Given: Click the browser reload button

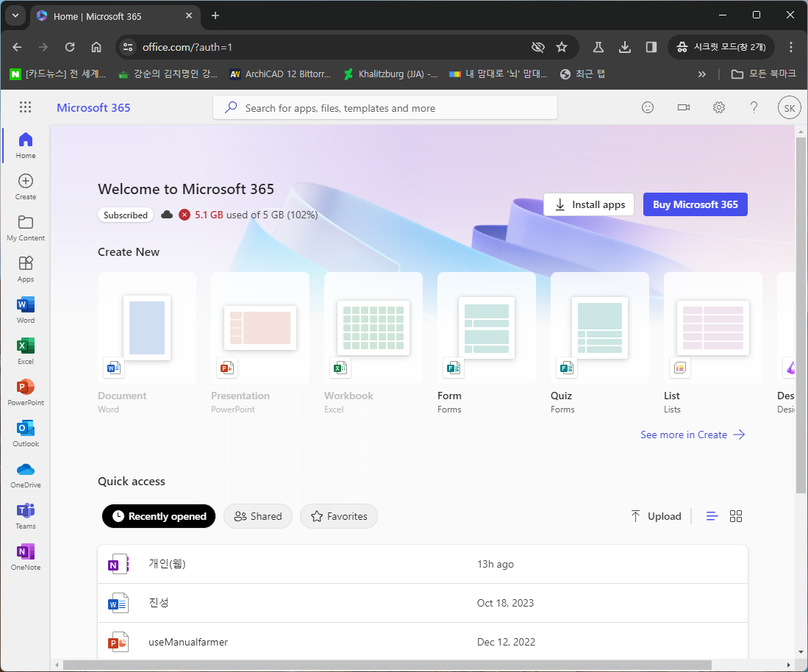Looking at the screenshot, I should 70,47.
